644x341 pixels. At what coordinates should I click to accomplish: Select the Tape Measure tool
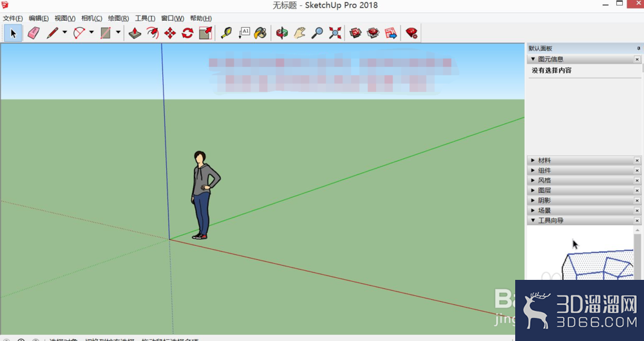click(x=226, y=33)
